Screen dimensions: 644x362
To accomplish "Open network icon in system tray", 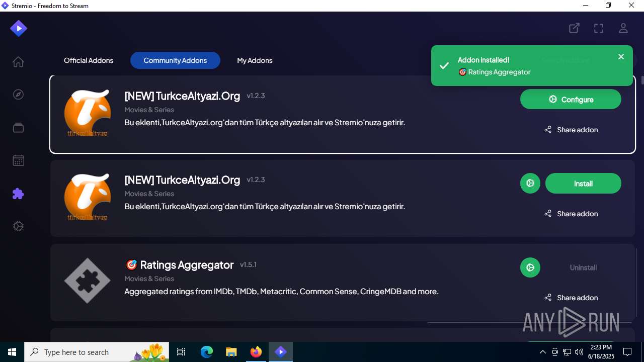I will [x=567, y=352].
